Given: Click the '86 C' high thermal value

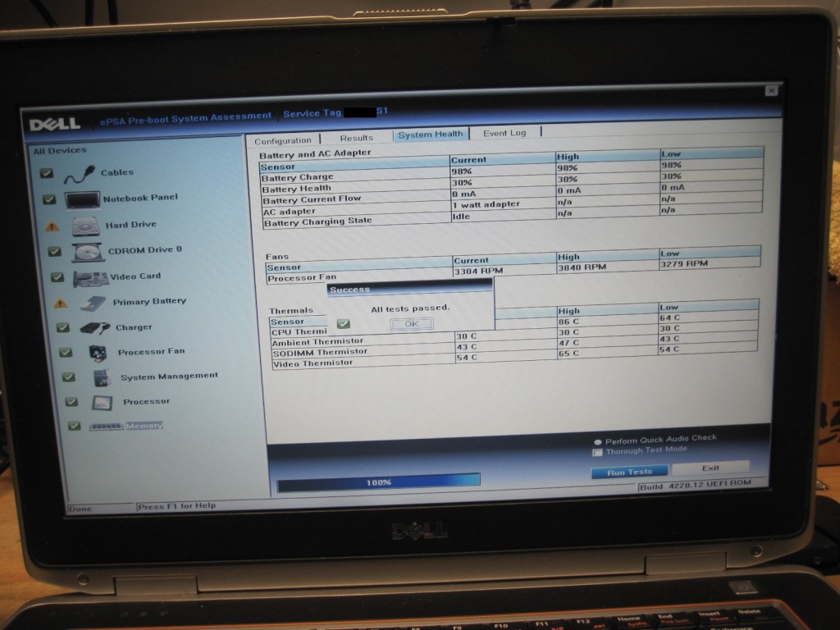Looking at the screenshot, I should [568, 322].
